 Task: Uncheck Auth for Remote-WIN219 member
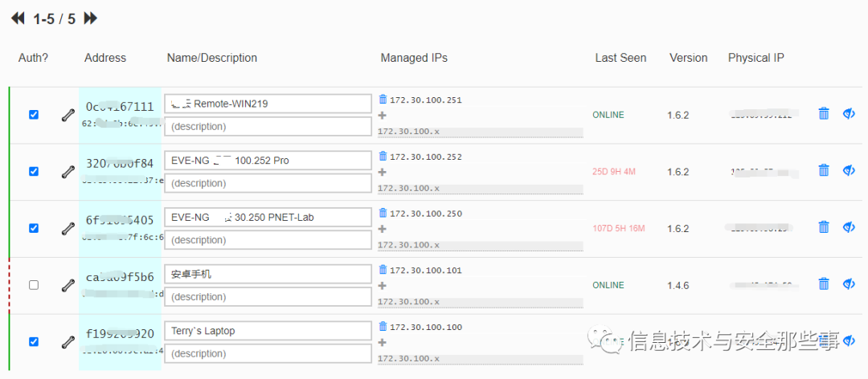pyautogui.click(x=34, y=115)
